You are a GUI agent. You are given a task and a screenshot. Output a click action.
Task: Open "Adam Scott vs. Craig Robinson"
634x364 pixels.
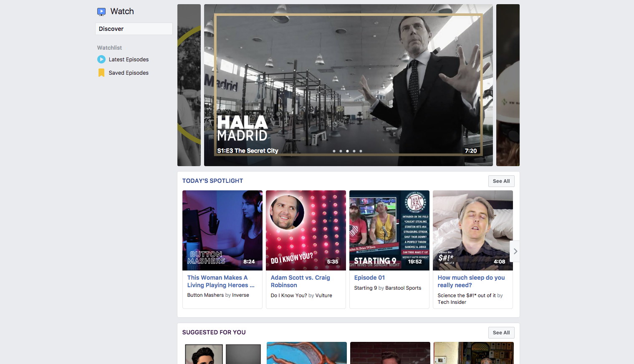click(x=300, y=281)
